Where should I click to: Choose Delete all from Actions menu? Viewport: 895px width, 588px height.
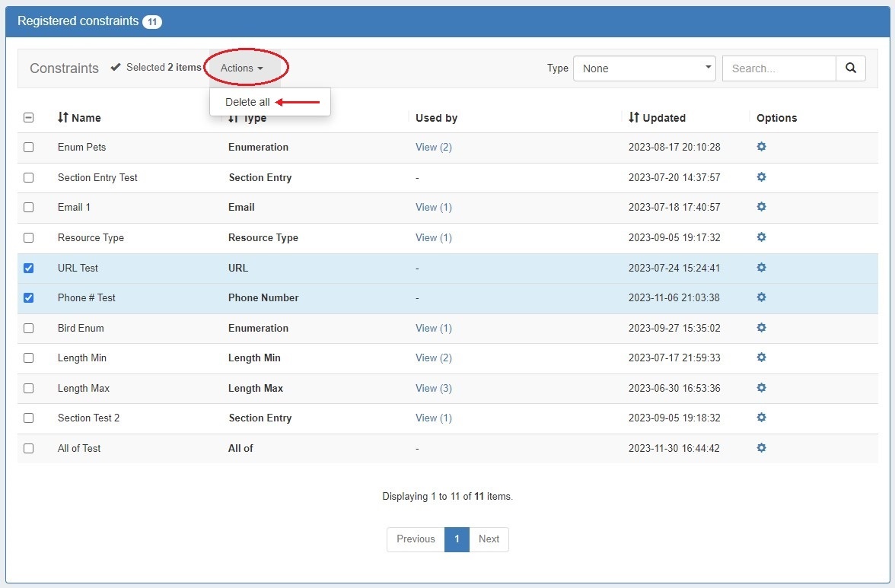[247, 102]
